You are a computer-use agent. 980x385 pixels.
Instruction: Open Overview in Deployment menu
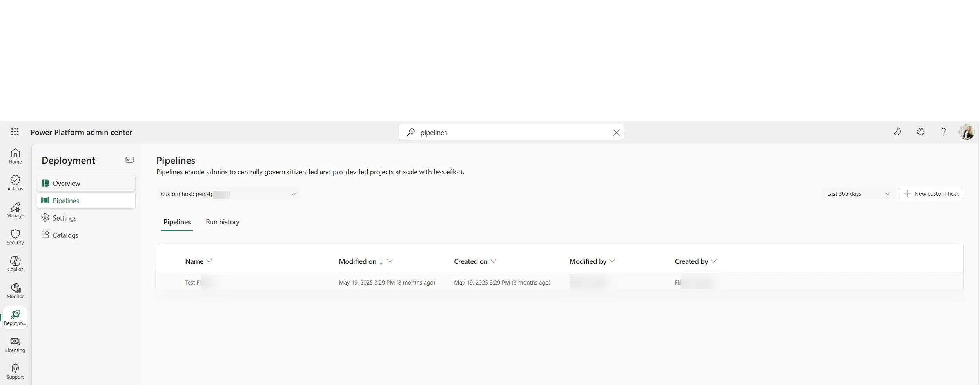pyautogui.click(x=86, y=183)
